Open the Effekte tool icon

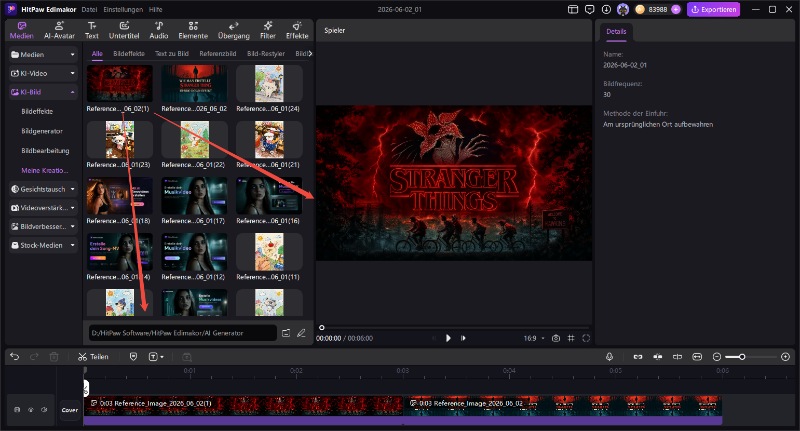(297, 30)
